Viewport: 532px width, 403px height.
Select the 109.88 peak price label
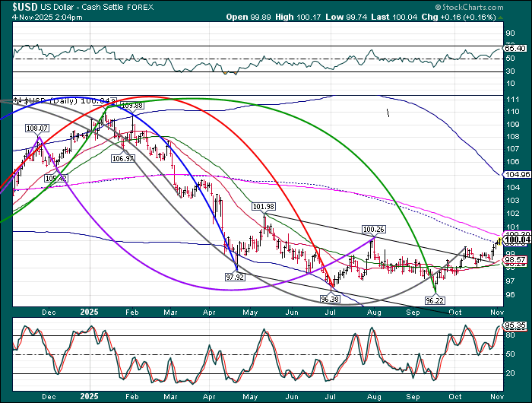[131, 105]
